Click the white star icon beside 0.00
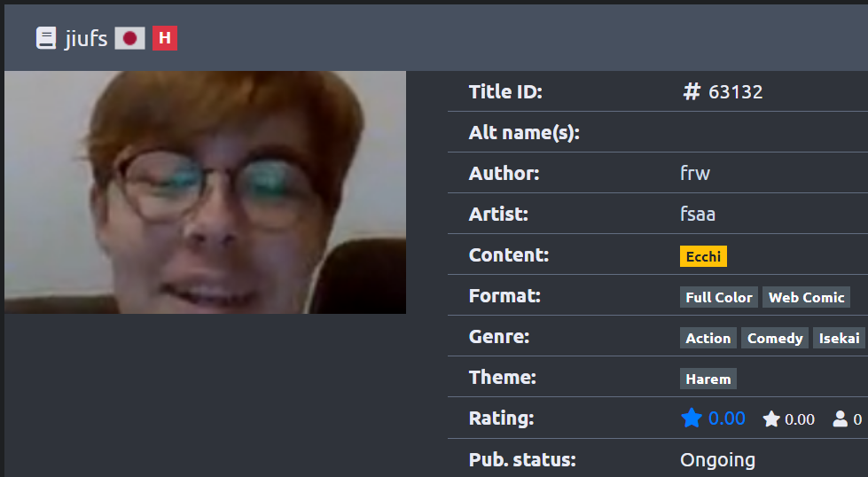The height and width of the screenshot is (477, 868). 771,418
